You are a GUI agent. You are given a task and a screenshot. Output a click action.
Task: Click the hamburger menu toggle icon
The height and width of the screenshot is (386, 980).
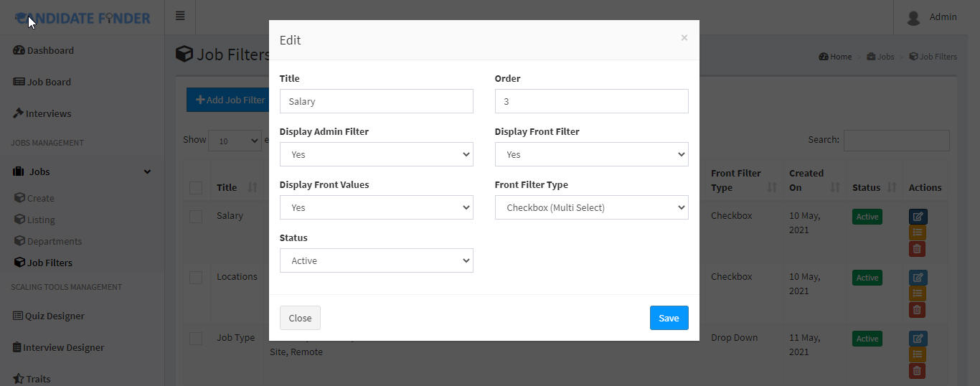coord(180,16)
